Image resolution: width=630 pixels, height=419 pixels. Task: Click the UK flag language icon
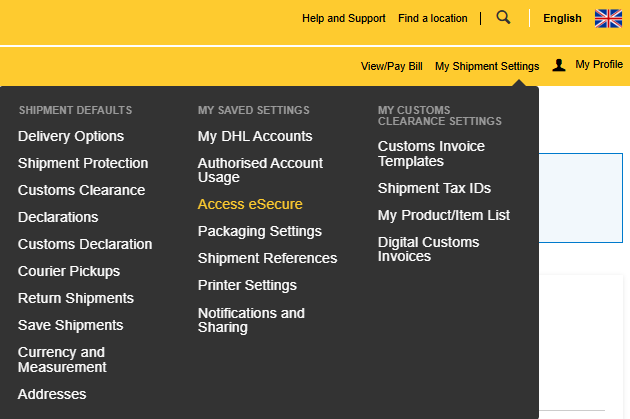point(608,18)
